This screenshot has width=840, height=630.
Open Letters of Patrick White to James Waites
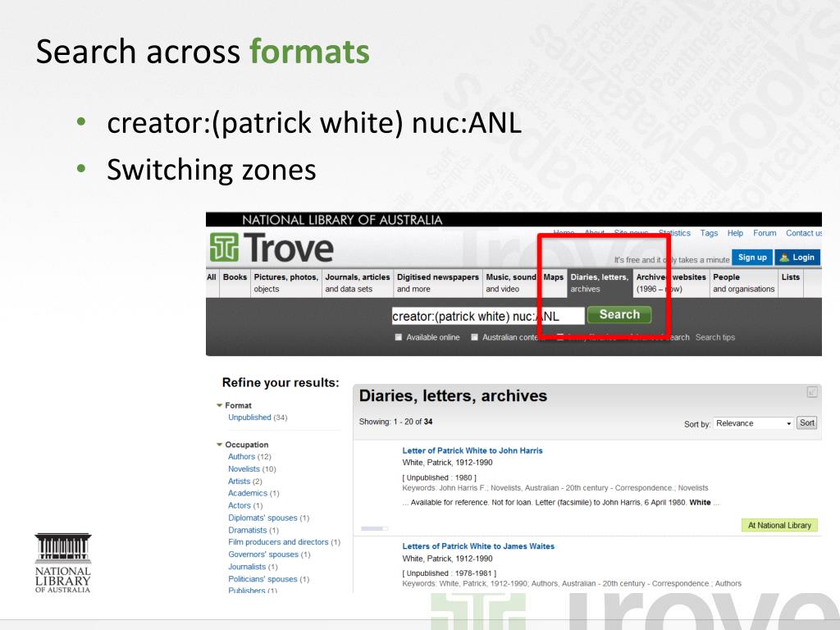click(478, 546)
